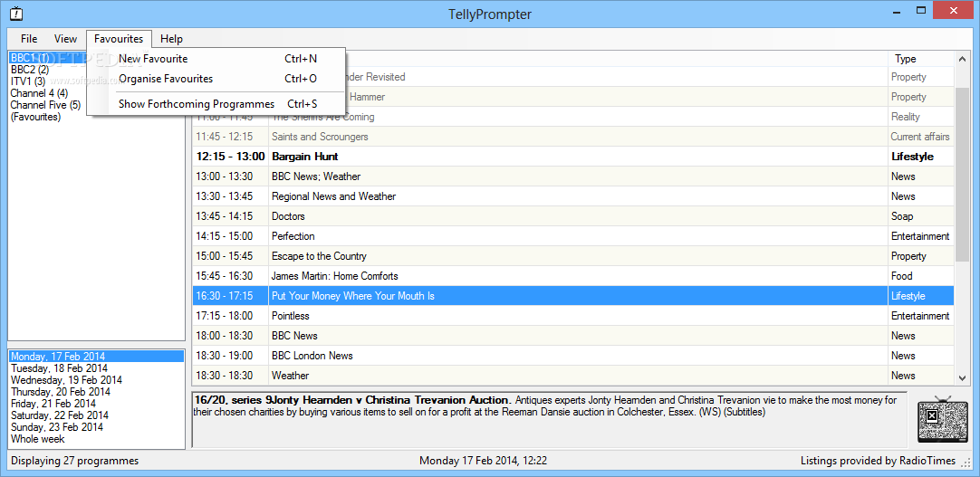Click the Food type cell
The width and height of the screenshot is (980, 477).
pos(920,276)
